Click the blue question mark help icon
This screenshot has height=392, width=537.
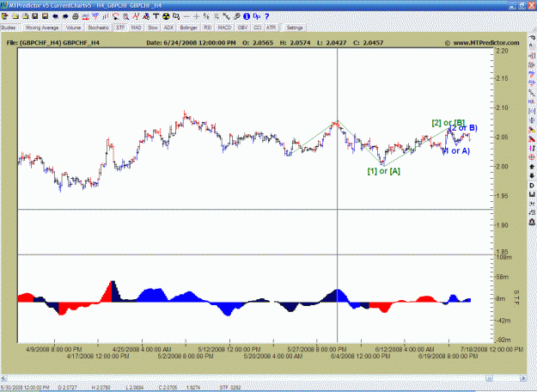(x=267, y=16)
